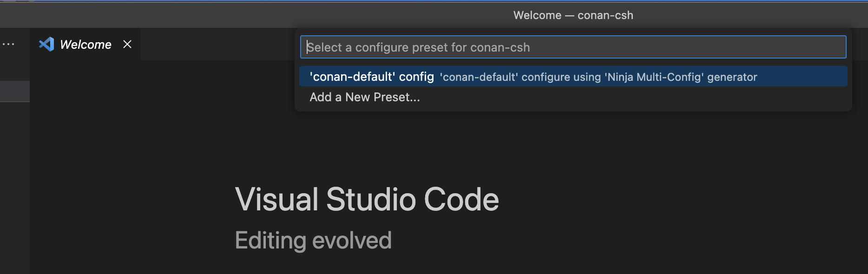Viewport: 868px width, 274px height.
Task: Click the Visual Studio Code heading on the Welcome page
Action: [368, 199]
